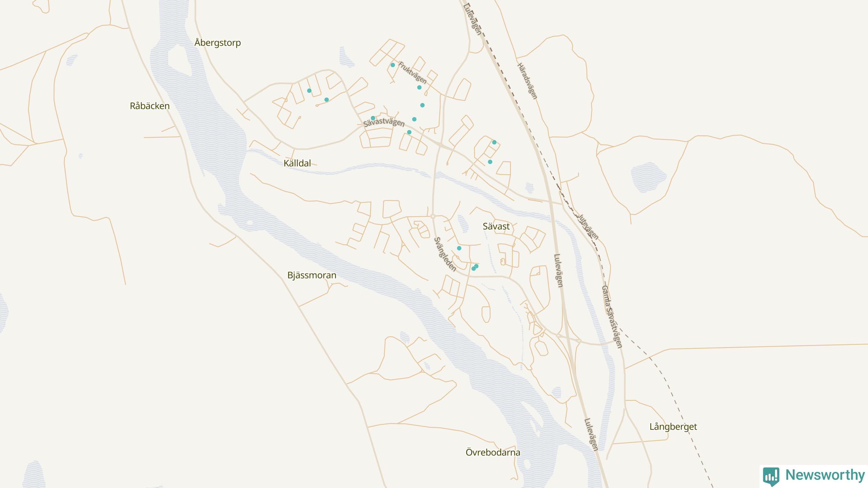Select the Råbäcken place label

point(150,106)
